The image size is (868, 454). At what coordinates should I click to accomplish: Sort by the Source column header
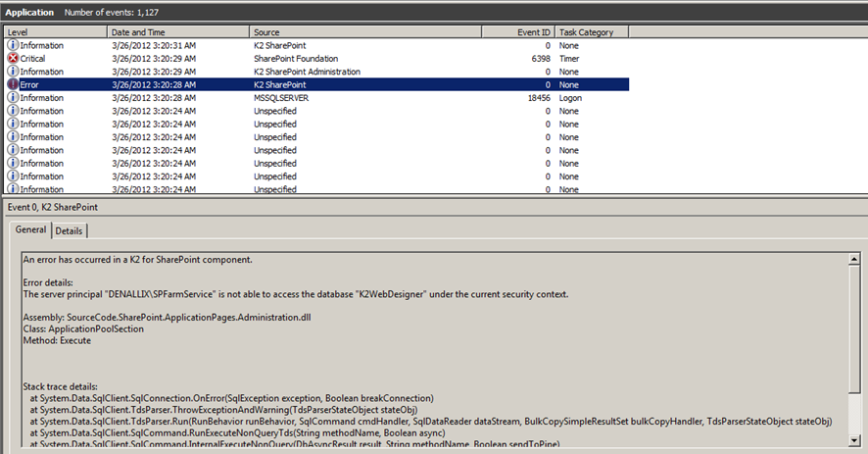pyautogui.click(x=365, y=32)
